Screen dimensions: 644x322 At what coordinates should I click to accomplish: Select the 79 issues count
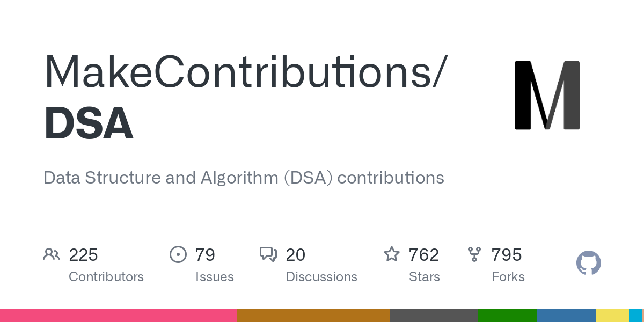(x=205, y=255)
